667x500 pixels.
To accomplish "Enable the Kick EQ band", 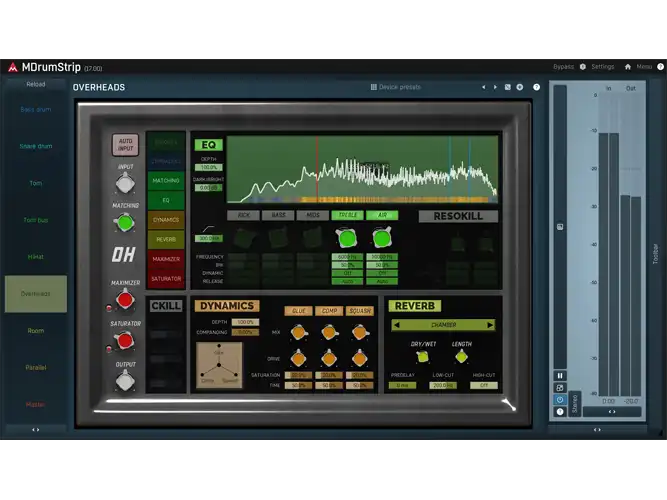I will 243,215.
